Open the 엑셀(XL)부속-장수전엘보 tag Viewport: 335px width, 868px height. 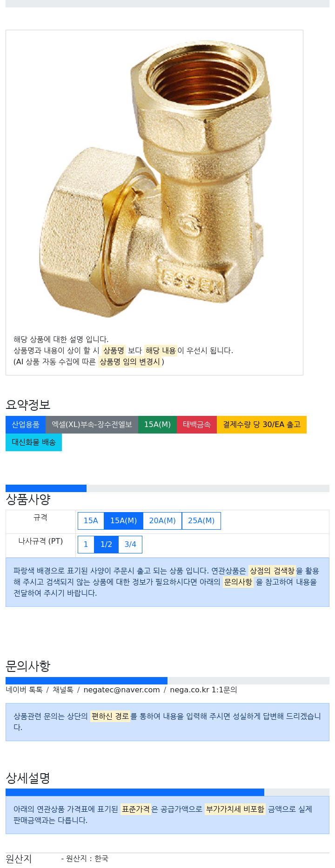(92, 425)
